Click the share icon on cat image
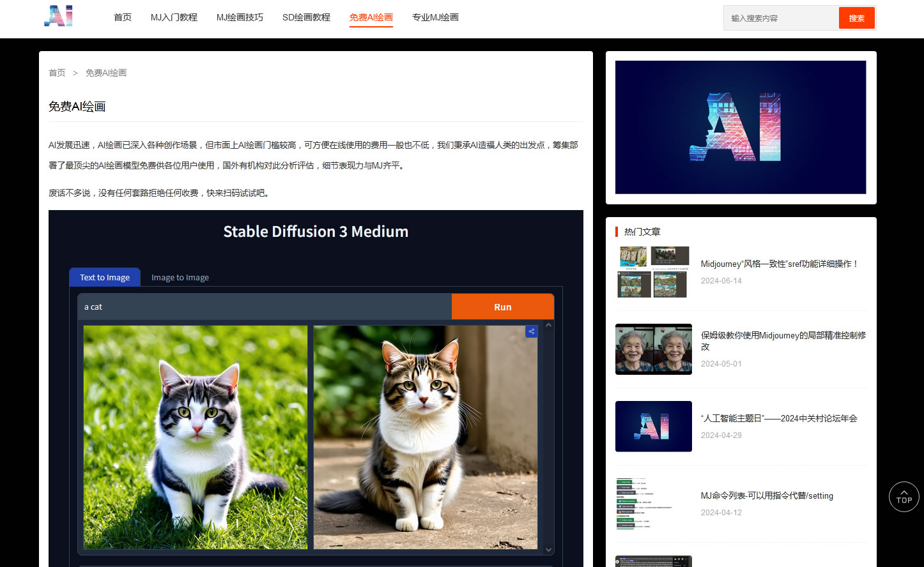 [x=531, y=331]
